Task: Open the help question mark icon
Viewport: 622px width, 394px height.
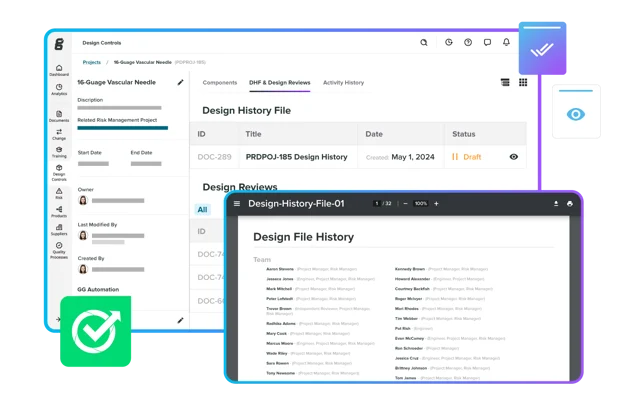Action: pyautogui.click(x=468, y=42)
